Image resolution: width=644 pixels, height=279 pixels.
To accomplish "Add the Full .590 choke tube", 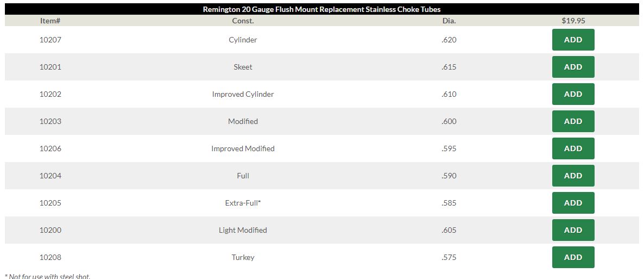I will (573, 176).
